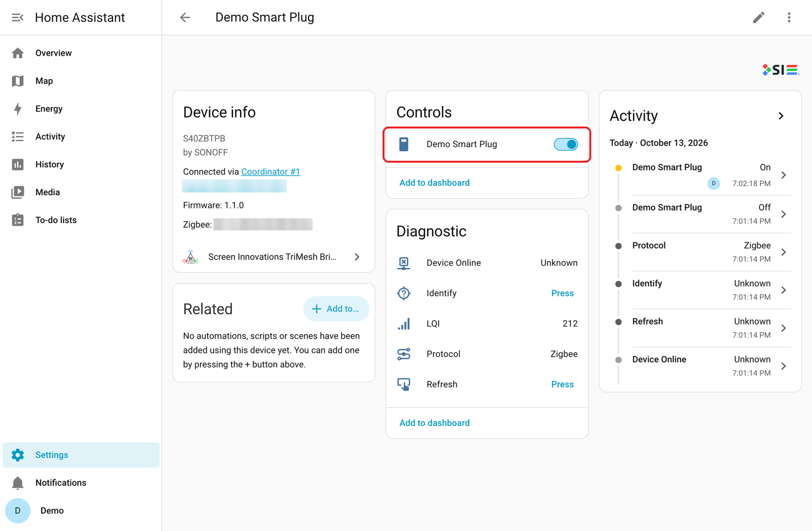
Task: Click the Today October 13, 2026 date
Action: point(659,143)
